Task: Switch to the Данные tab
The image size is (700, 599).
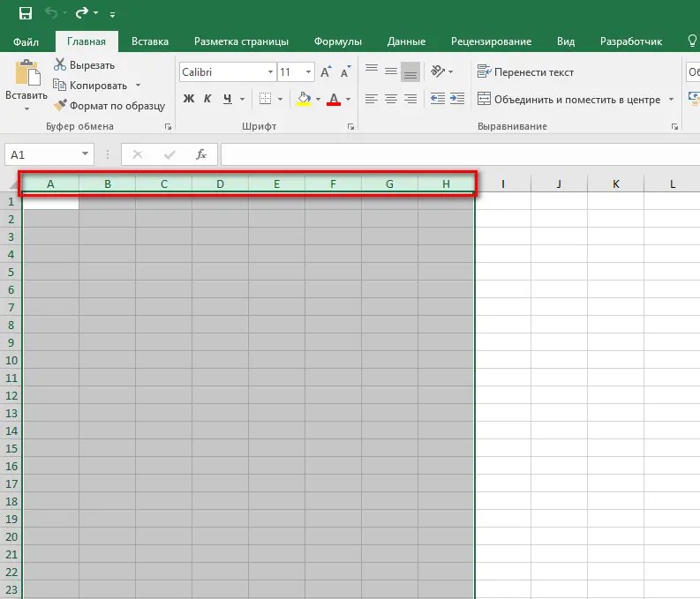Action: tap(406, 41)
